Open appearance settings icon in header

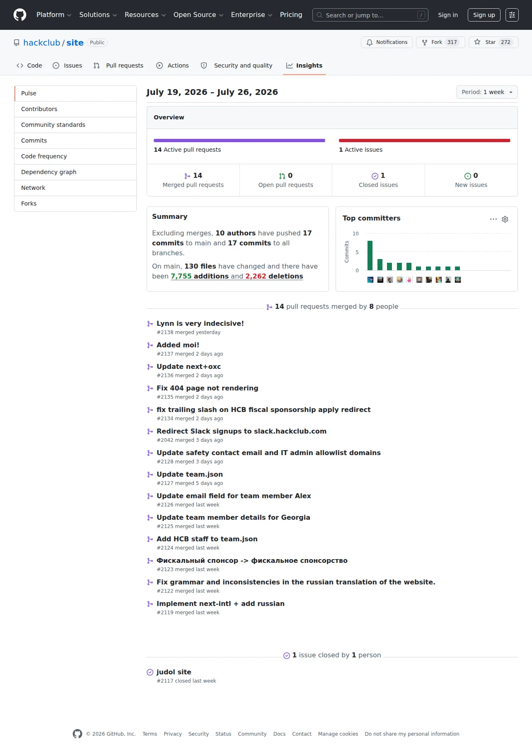[x=512, y=15]
